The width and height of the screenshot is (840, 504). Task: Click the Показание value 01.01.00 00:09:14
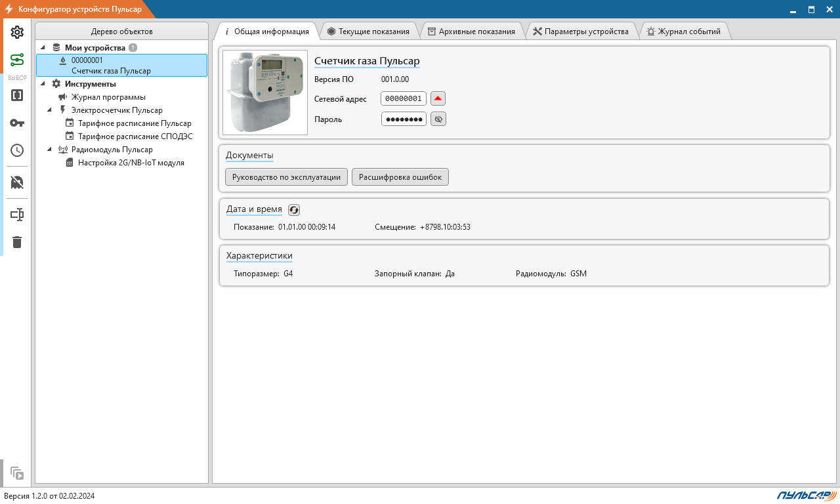pos(306,227)
